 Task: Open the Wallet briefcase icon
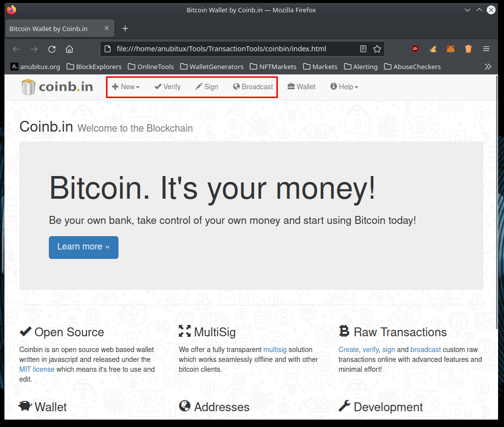coord(291,86)
